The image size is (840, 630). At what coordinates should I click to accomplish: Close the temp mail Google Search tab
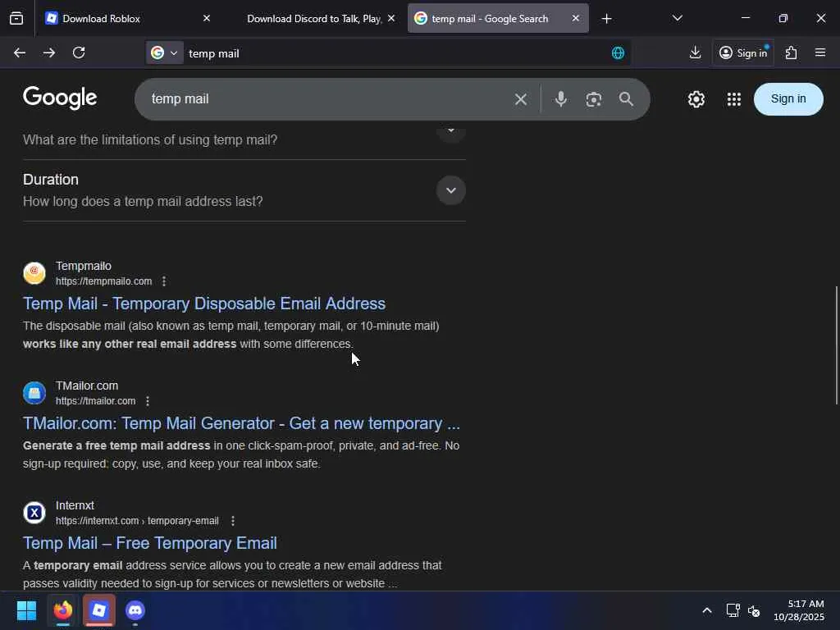tap(575, 19)
